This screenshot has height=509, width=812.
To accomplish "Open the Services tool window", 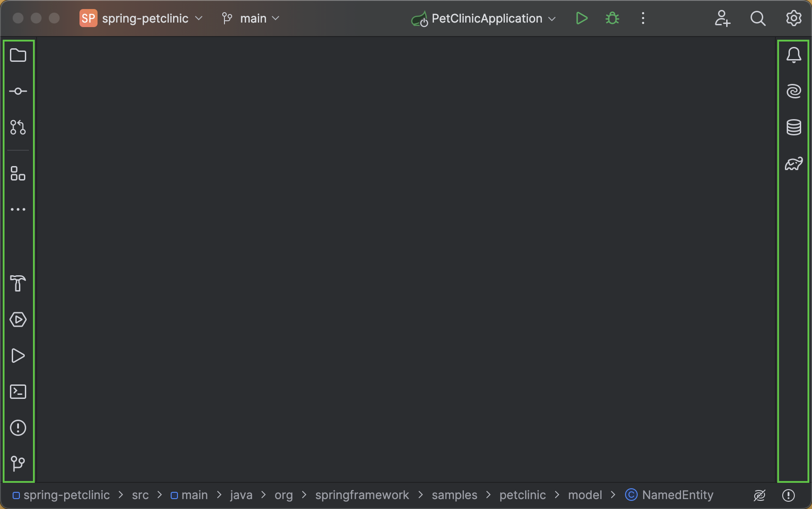I will coord(18,319).
